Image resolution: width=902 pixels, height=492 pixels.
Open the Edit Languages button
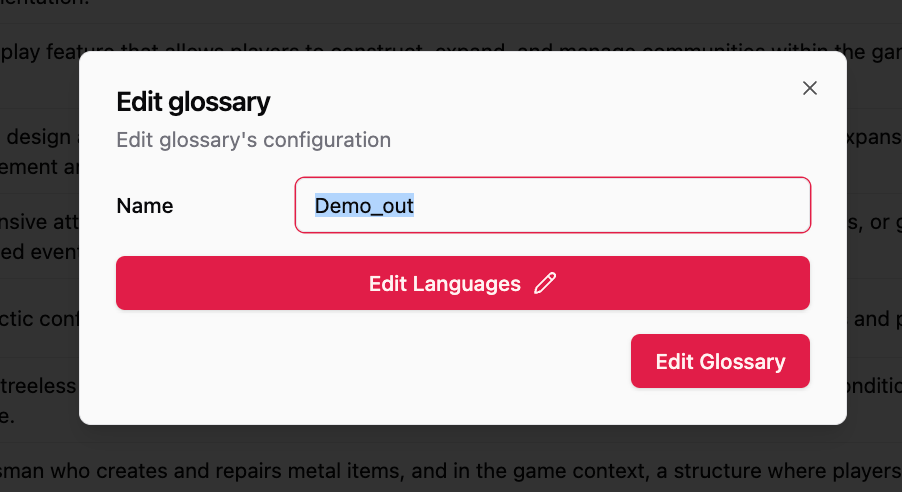(463, 283)
